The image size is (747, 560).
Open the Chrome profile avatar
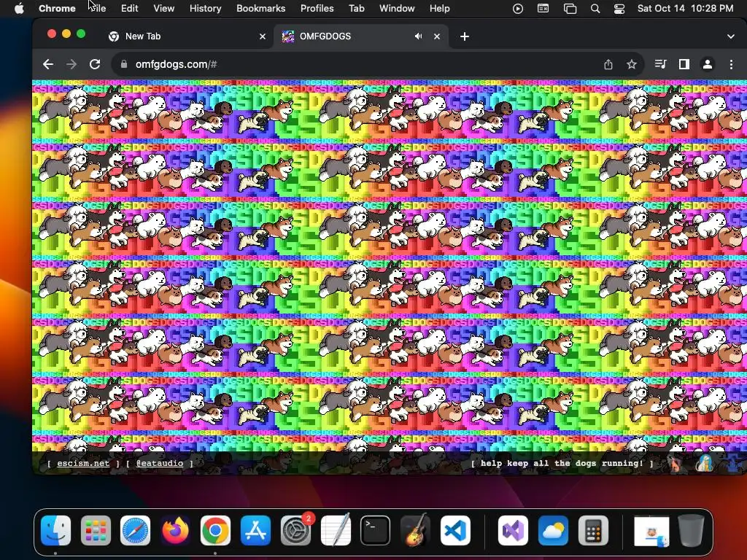[708, 64]
